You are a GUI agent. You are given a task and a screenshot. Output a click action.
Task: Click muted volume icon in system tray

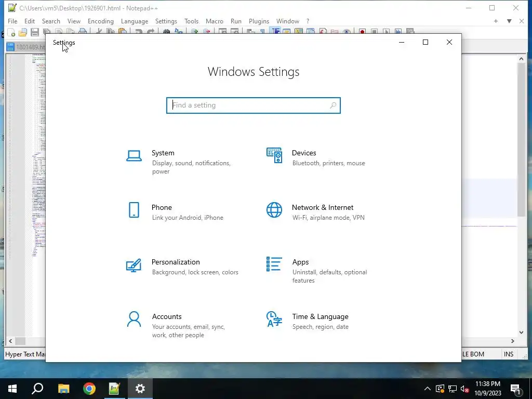click(x=464, y=389)
